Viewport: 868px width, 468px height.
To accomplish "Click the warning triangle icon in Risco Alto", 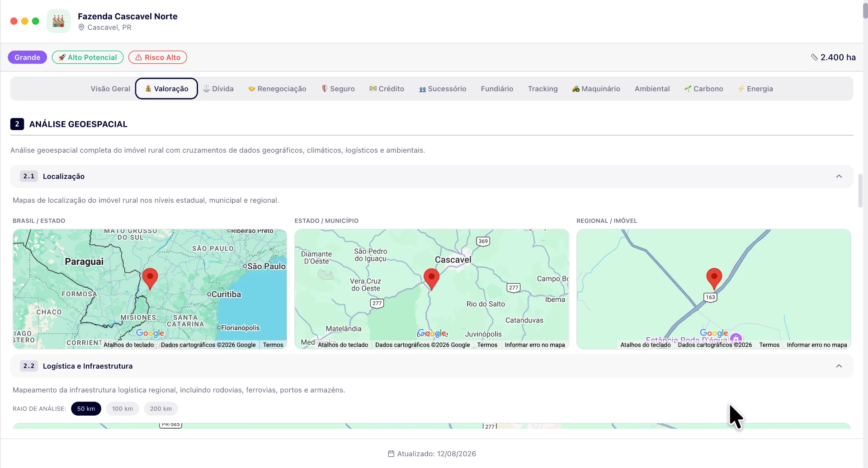I will pyautogui.click(x=139, y=57).
